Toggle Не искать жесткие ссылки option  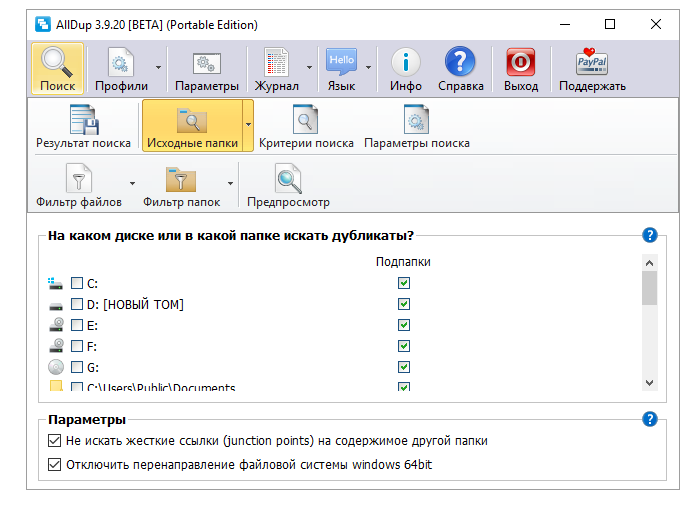click(x=54, y=440)
